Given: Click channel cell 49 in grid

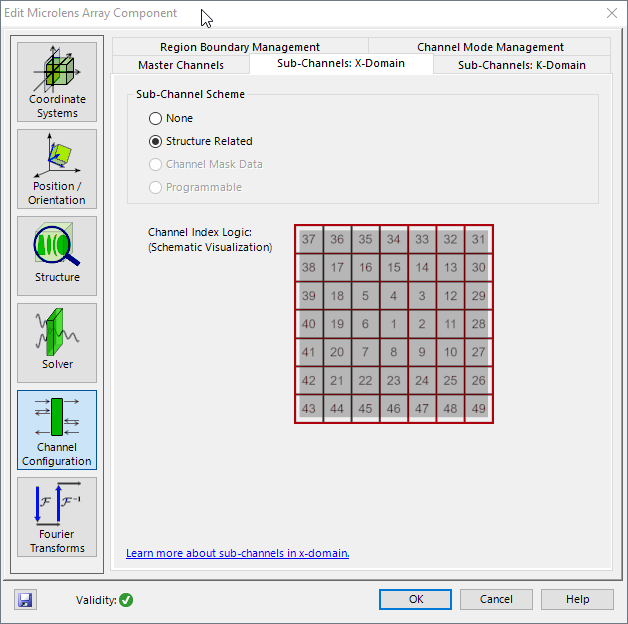Looking at the screenshot, I should pos(479,409).
